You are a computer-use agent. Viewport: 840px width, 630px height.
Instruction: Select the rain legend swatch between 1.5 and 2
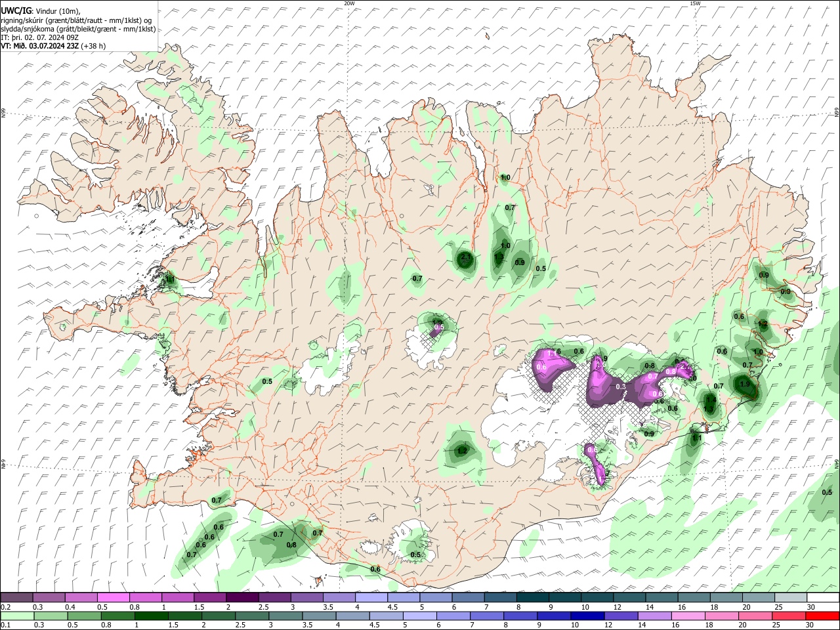pos(185,616)
